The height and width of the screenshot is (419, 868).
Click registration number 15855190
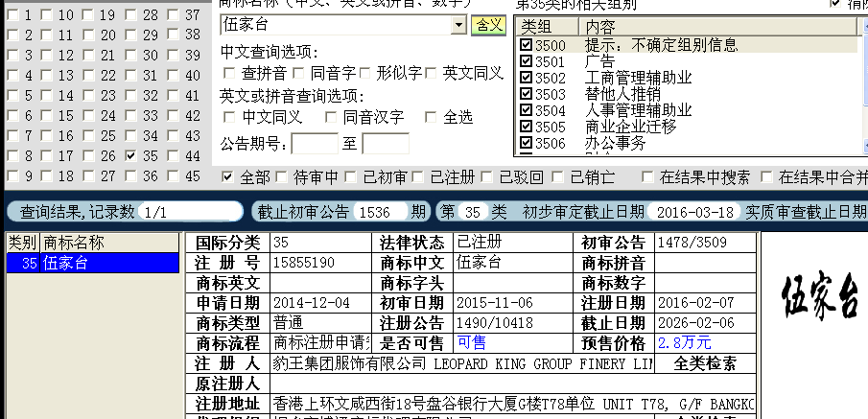[x=304, y=263]
